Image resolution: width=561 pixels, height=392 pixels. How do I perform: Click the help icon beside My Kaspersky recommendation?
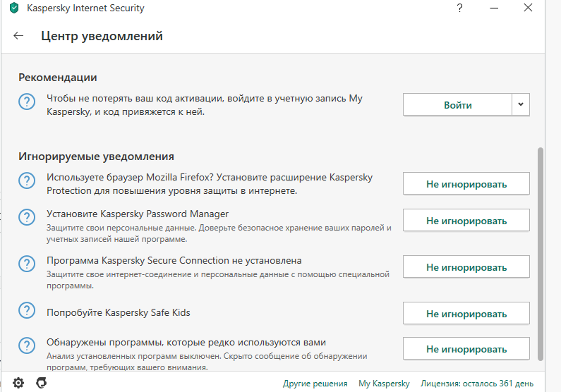point(27,102)
